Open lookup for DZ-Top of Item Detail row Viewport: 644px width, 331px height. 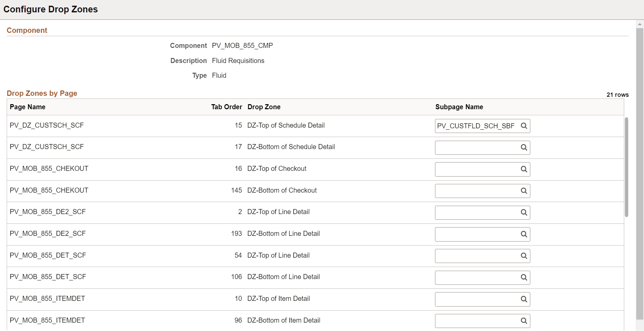click(x=524, y=299)
